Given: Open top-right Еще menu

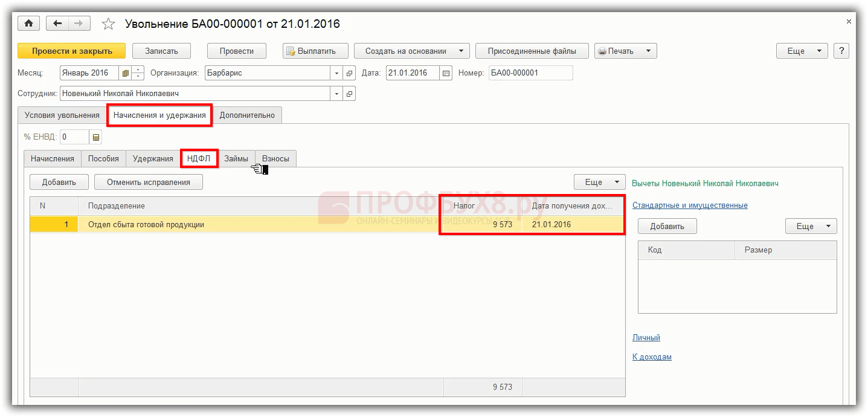Looking at the screenshot, I should [802, 51].
